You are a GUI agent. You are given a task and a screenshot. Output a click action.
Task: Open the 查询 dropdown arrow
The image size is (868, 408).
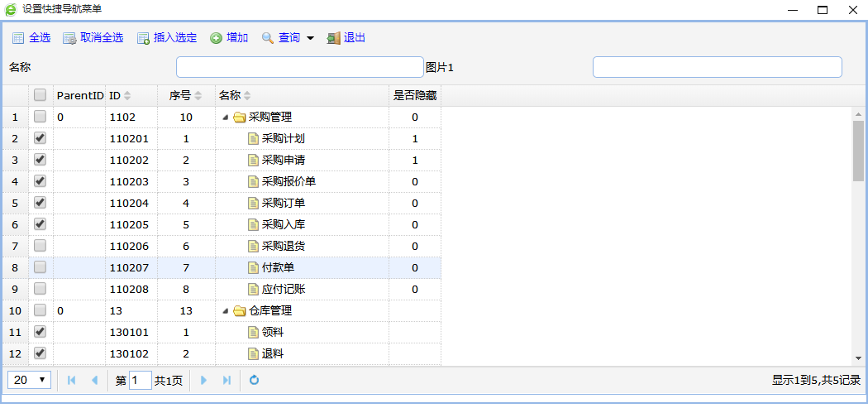tap(310, 38)
